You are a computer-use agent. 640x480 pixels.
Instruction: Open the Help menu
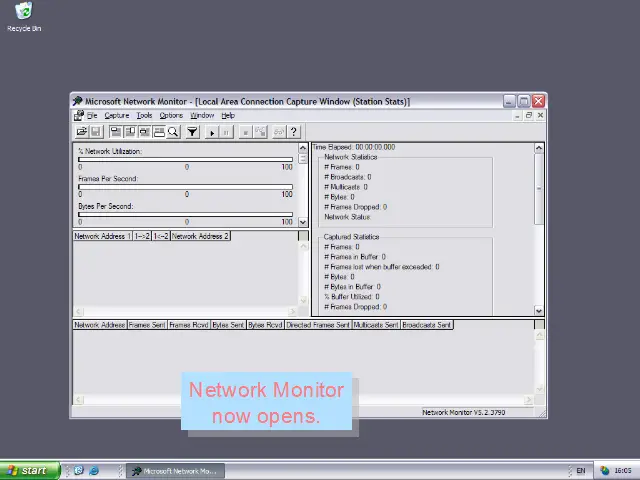pyautogui.click(x=228, y=116)
